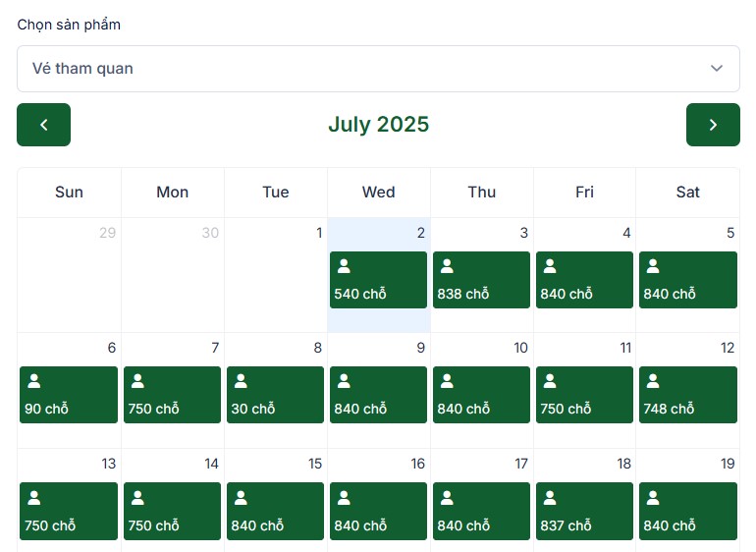Pick July 8 slot with 30 chỗ

tap(275, 395)
